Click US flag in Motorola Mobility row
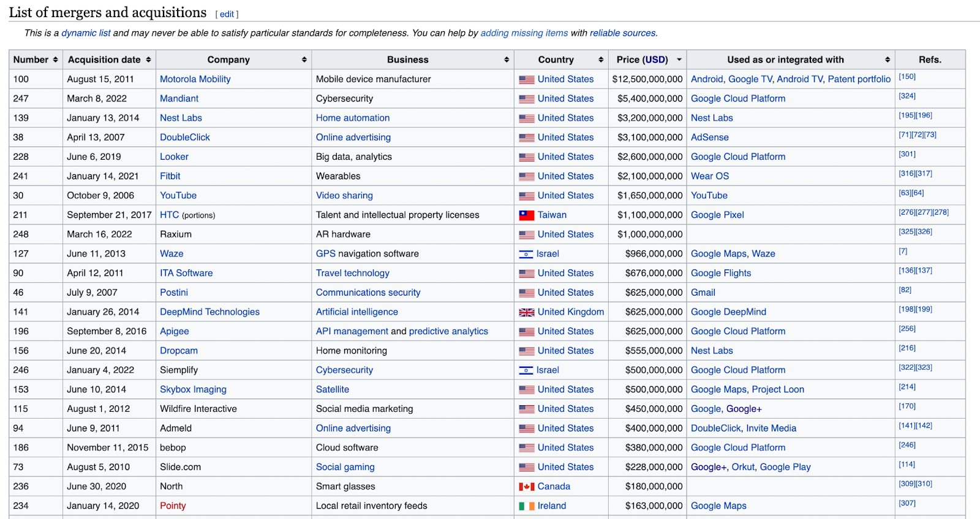This screenshot has width=980, height=519. [527, 80]
